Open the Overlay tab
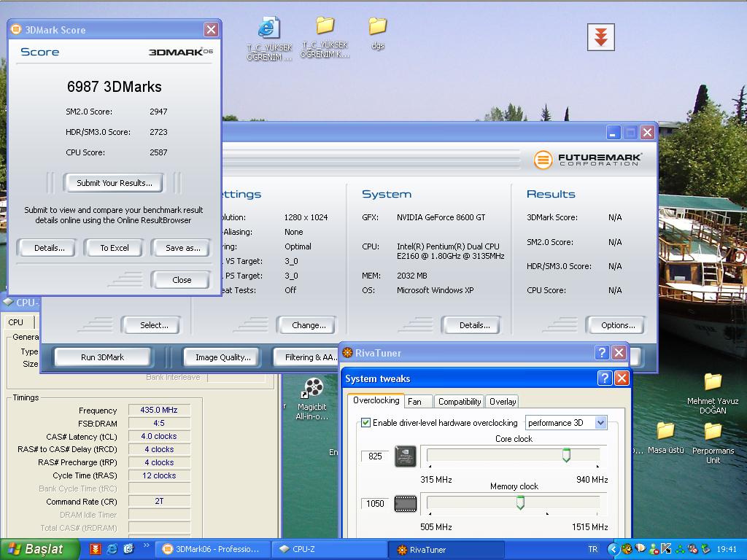 (503, 402)
